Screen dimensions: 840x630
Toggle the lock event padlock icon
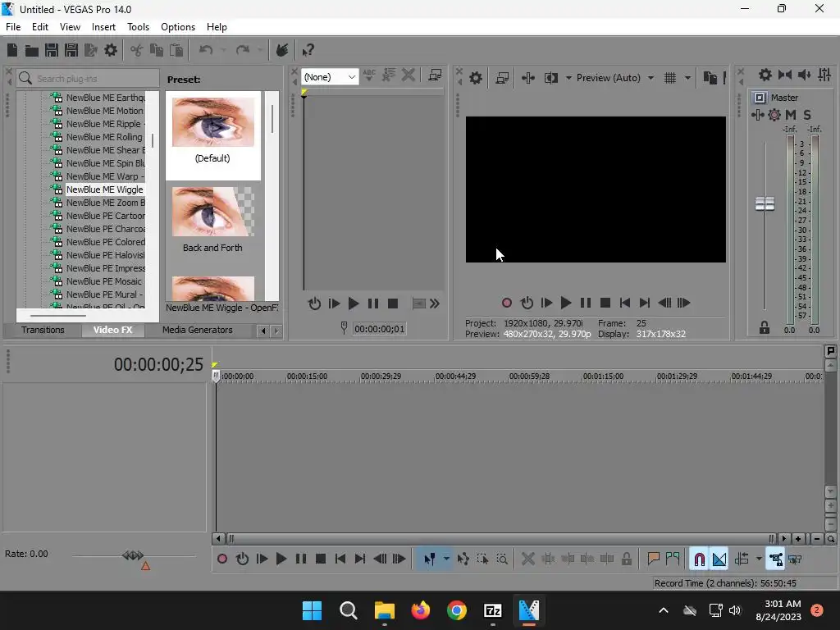[626, 559]
